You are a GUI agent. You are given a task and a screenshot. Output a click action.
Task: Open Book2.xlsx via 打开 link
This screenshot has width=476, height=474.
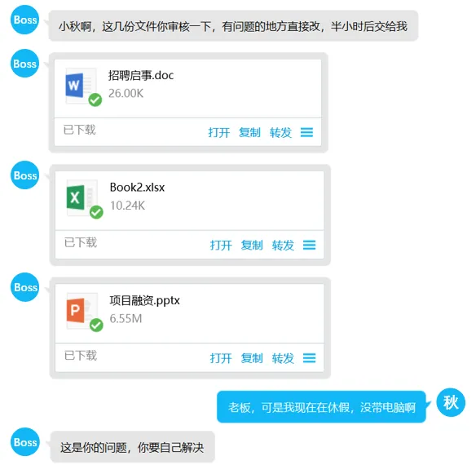tap(221, 245)
